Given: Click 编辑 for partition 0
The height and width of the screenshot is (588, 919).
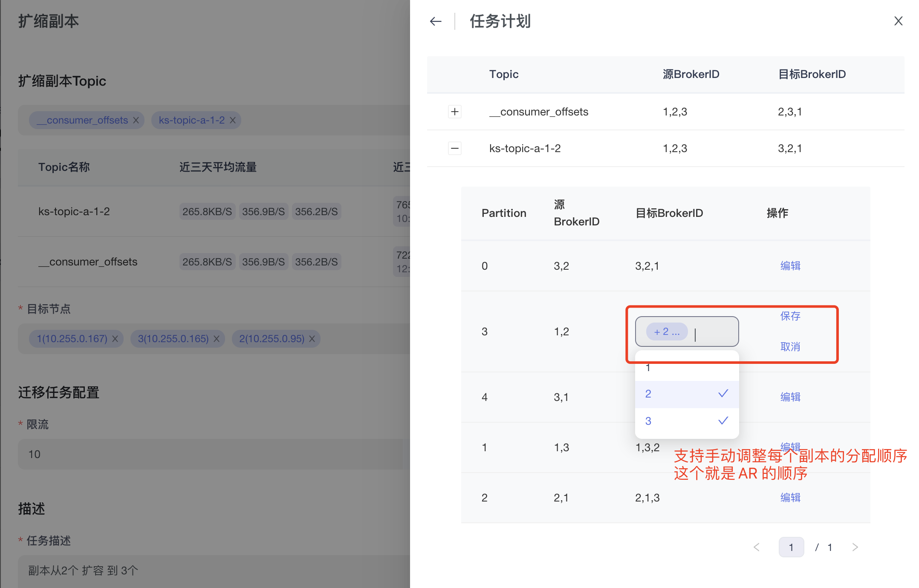Looking at the screenshot, I should pyautogui.click(x=790, y=266).
